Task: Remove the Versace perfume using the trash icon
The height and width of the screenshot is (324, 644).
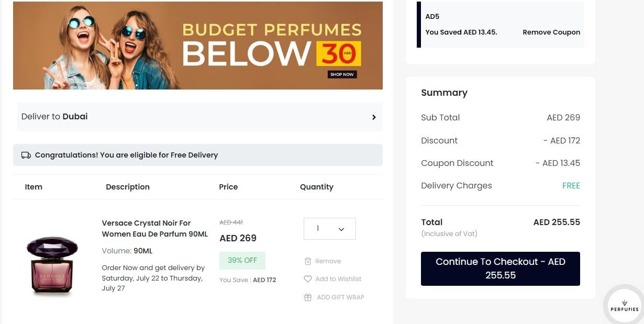Action: (x=308, y=261)
